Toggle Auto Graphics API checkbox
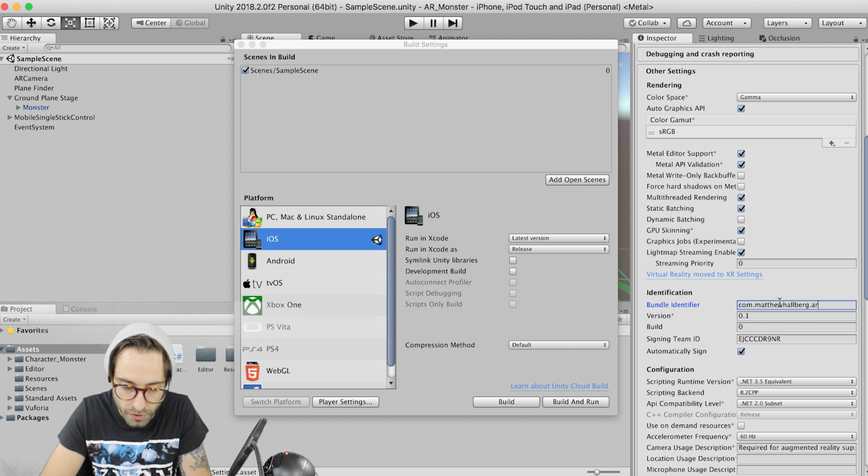This screenshot has height=476, width=868. click(741, 109)
